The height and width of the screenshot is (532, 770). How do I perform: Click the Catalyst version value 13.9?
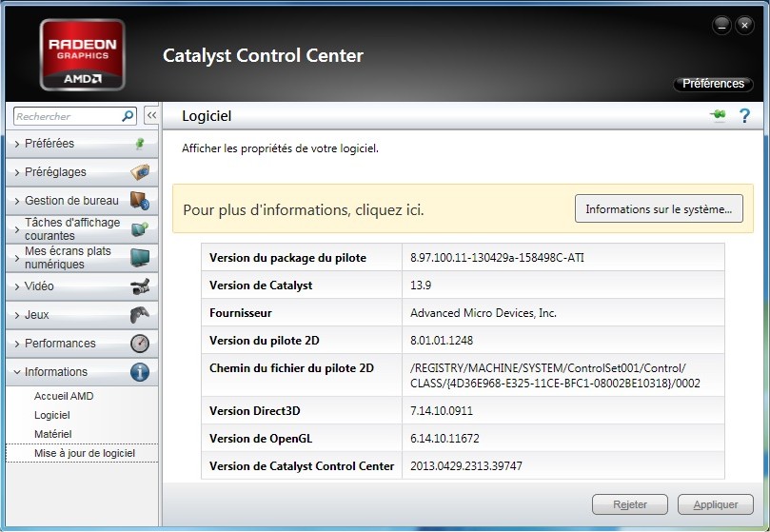point(421,285)
